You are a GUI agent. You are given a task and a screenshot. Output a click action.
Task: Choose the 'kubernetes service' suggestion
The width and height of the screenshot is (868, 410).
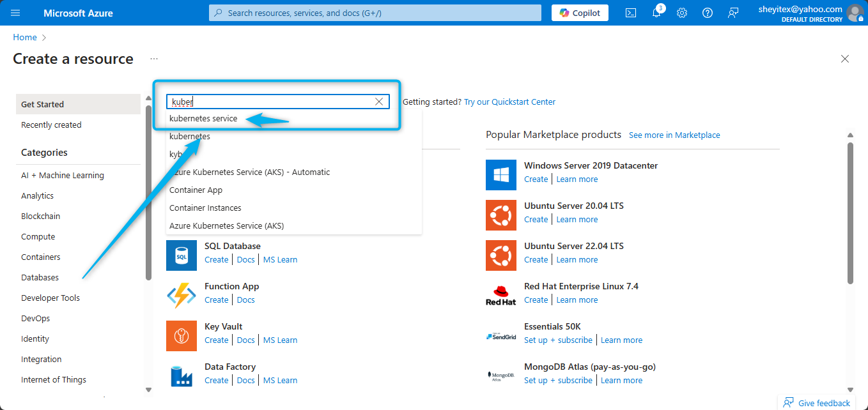pyautogui.click(x=203, y=118)
